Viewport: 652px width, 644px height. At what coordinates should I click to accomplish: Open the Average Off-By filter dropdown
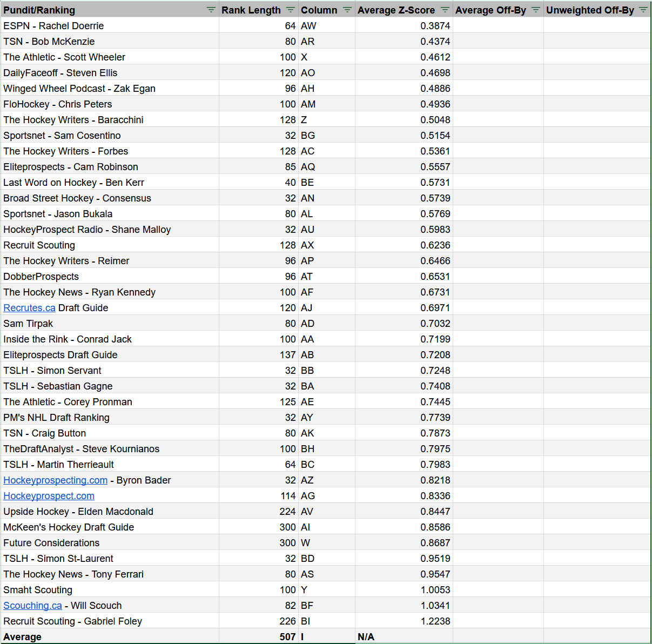click(535, 10)
